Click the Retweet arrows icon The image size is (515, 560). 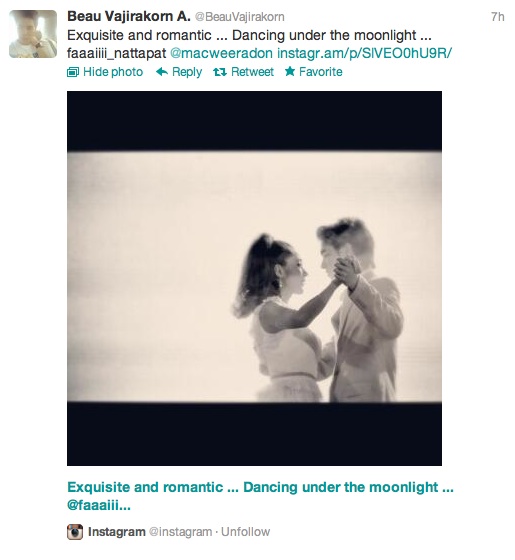pyautogui.click(x=220, y=72)
